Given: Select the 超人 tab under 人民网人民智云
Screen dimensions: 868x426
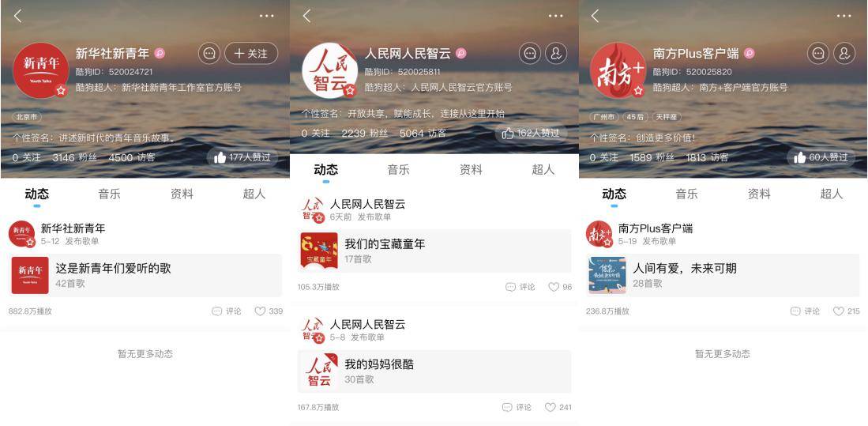Looking at the screenshot, I should click(543, 169).
